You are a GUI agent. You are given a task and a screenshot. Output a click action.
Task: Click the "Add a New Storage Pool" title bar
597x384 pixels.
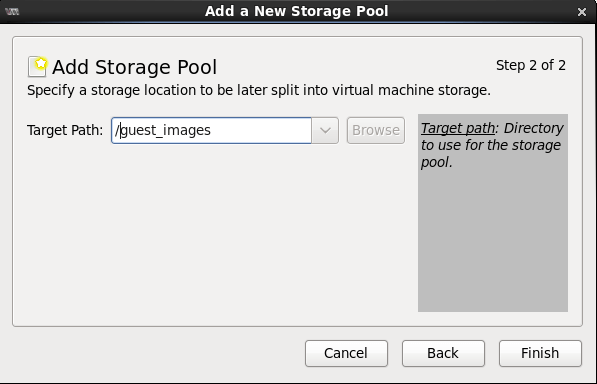tap(297, 11)
